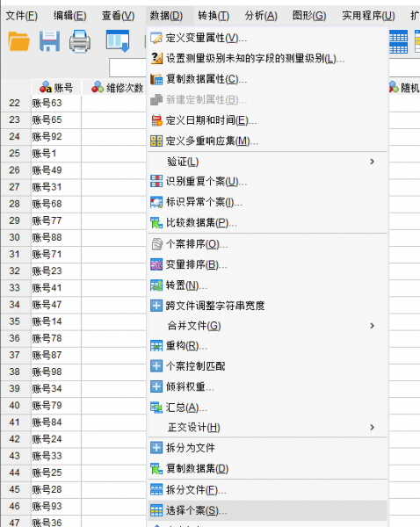The height and width of the screenshot is (527, 420).
Task: Click the Open data folder icon
Action: tap(18, 41)
